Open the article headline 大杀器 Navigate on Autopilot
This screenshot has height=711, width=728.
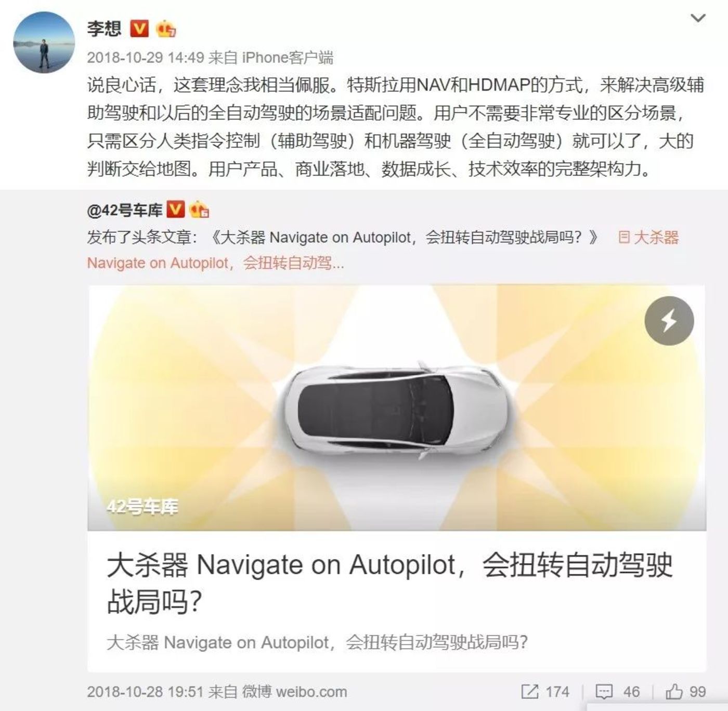point(389,583)
